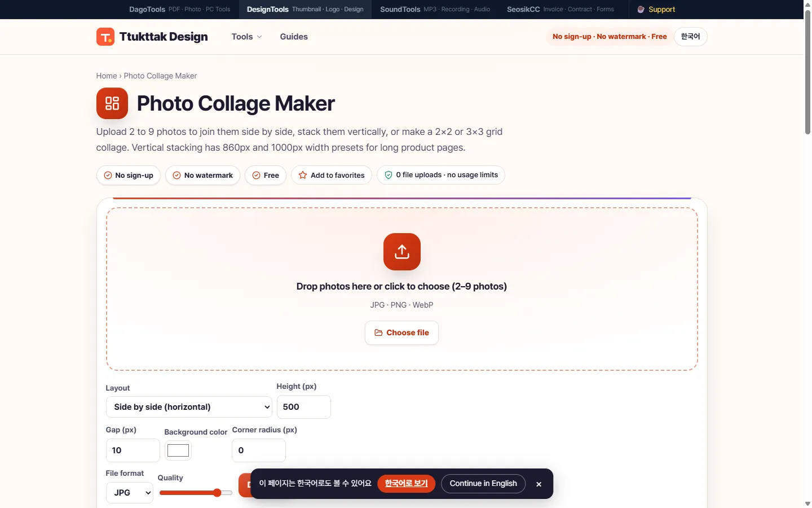Screen dimensions: 812x508
Task: Click the No sign-up badge checkmark icon
Action: pyautogui.click(x=108, y=176)
